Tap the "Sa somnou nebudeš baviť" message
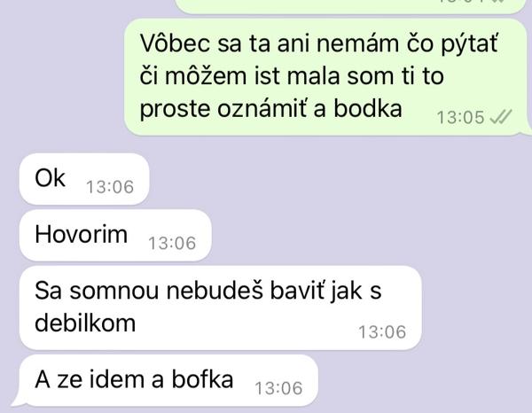The width and height of the screenshot is (532, 413). 220,308
